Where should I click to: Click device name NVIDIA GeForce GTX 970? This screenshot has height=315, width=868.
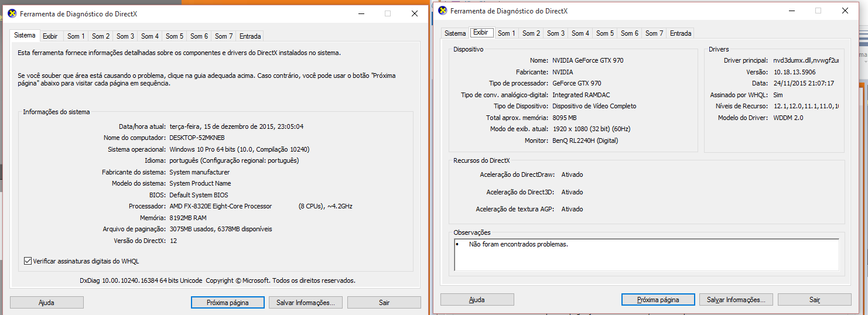click(x=588, y=60)
